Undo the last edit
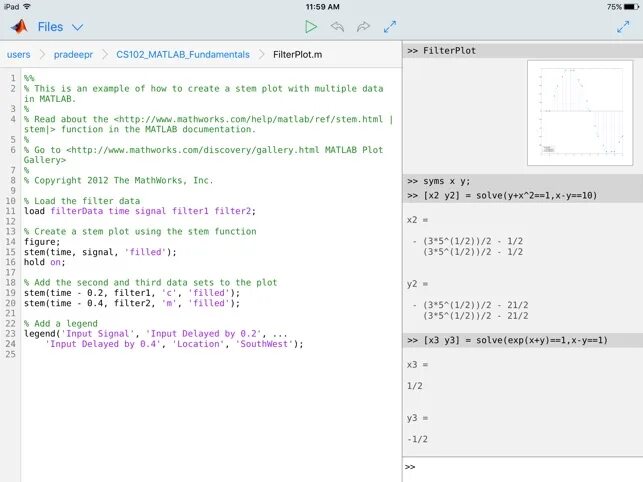Image resolution: width=643 pixels, height=482 pixels. (337, 27)
